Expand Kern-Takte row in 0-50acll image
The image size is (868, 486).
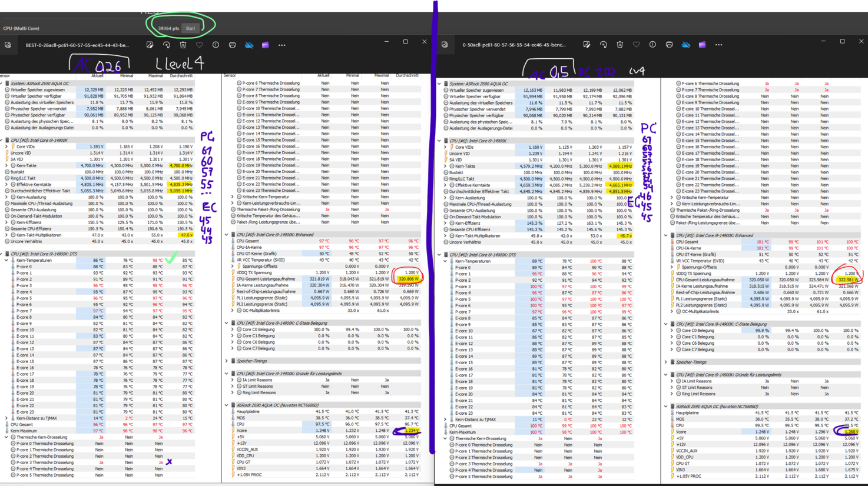446,167
